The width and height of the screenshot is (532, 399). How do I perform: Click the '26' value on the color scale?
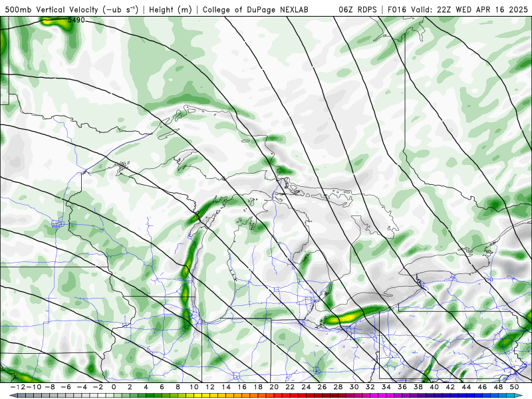323,387
